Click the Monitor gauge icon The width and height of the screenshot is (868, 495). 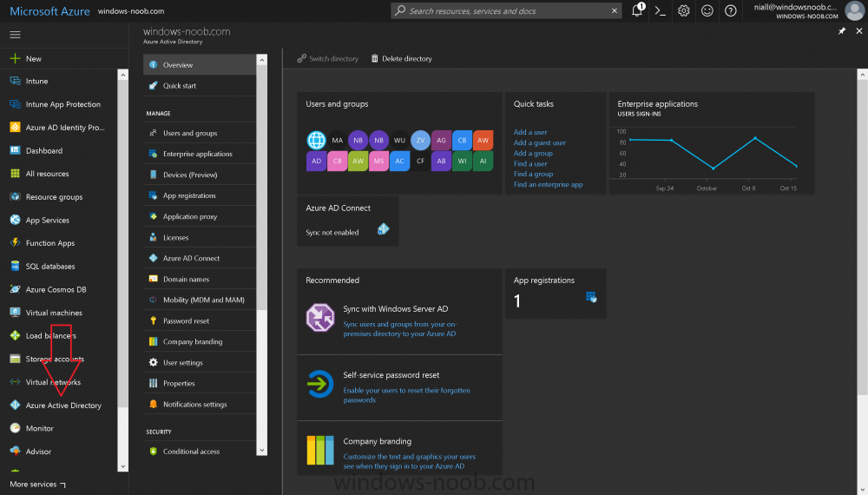coord(15,428)
